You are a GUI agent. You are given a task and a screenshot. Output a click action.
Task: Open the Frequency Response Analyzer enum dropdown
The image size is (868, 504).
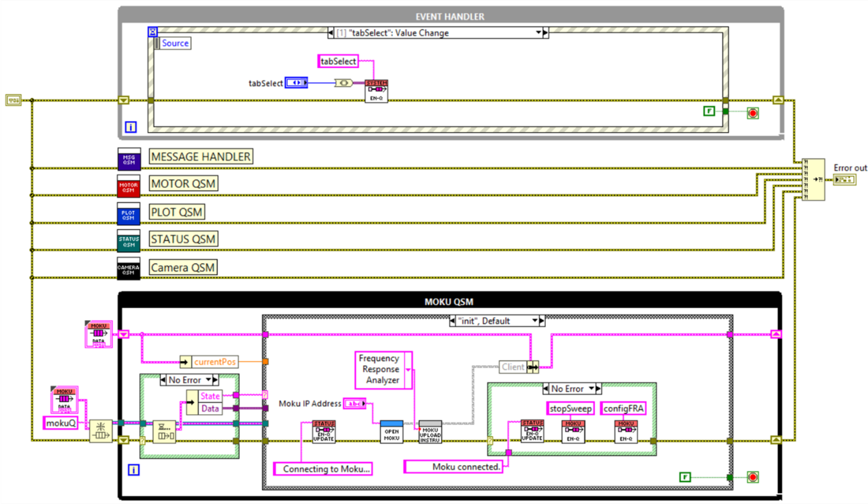coord(408,370)
